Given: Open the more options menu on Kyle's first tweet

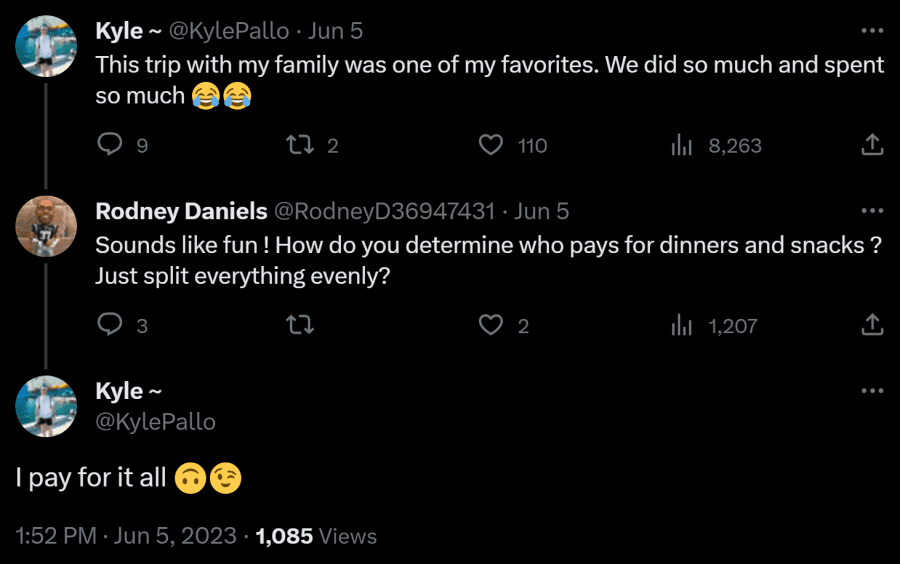Looking at the screenshot, I should tap(872, 30).
